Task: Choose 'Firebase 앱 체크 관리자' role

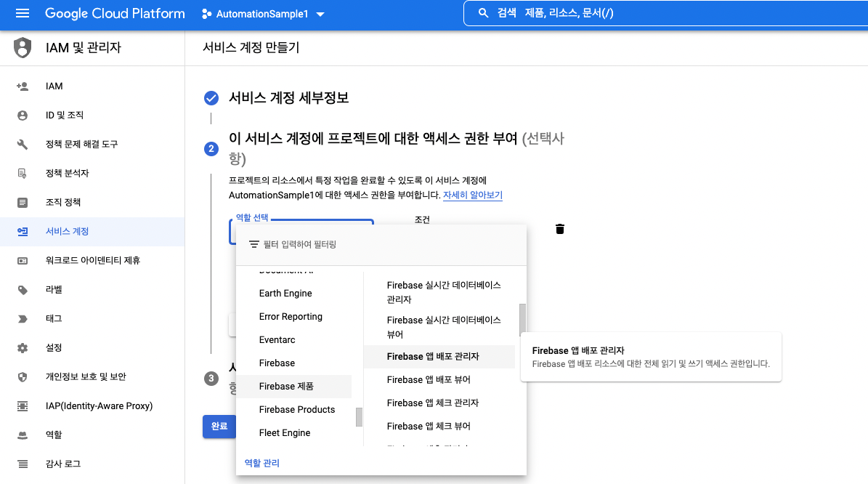Action: click(439, 403)
